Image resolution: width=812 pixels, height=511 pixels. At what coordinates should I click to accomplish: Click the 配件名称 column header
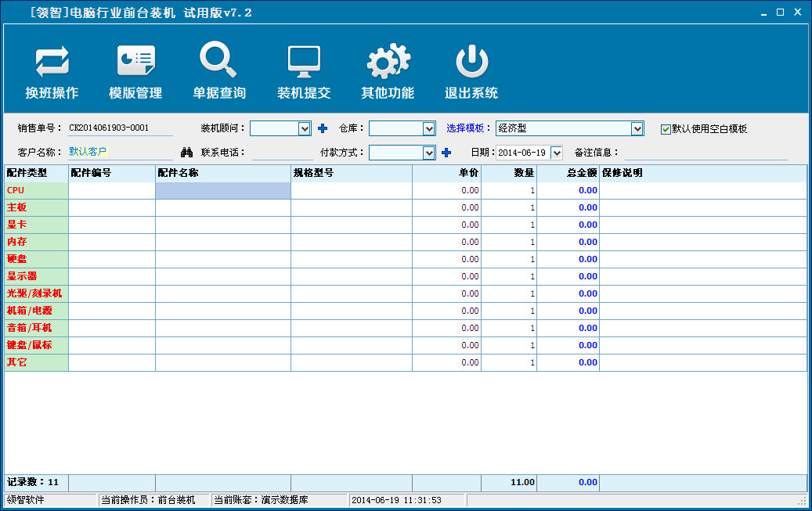click(222, 173)
